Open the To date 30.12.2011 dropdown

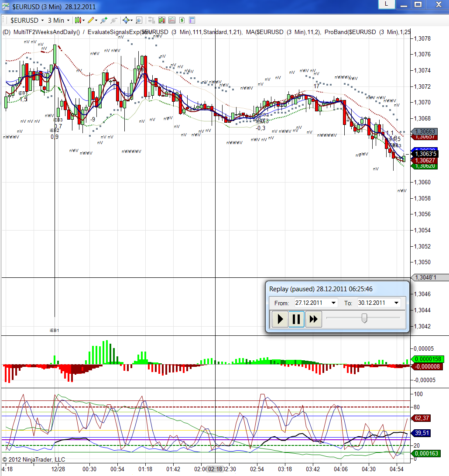(x=378, y=303)
